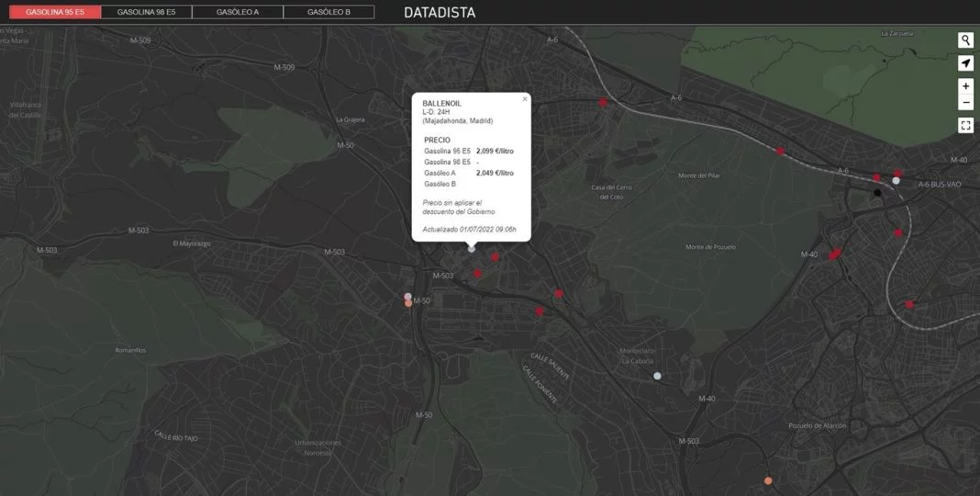
Task: Select the active Gasolina 95 E5 tab
Action: click(x=55, y=13)
